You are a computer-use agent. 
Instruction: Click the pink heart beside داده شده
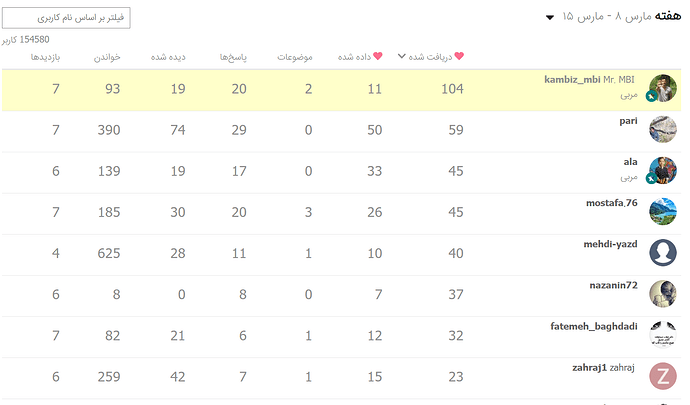coord(378,56)
